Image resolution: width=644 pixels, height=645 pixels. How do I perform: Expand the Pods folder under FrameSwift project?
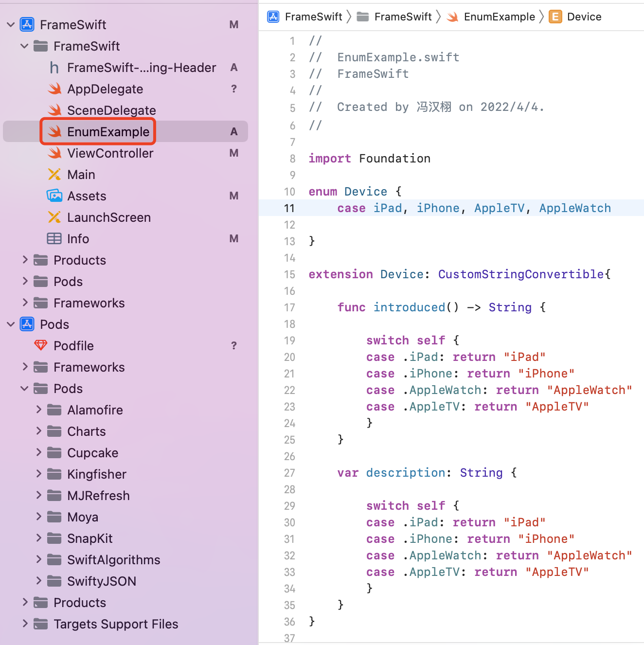25,281
